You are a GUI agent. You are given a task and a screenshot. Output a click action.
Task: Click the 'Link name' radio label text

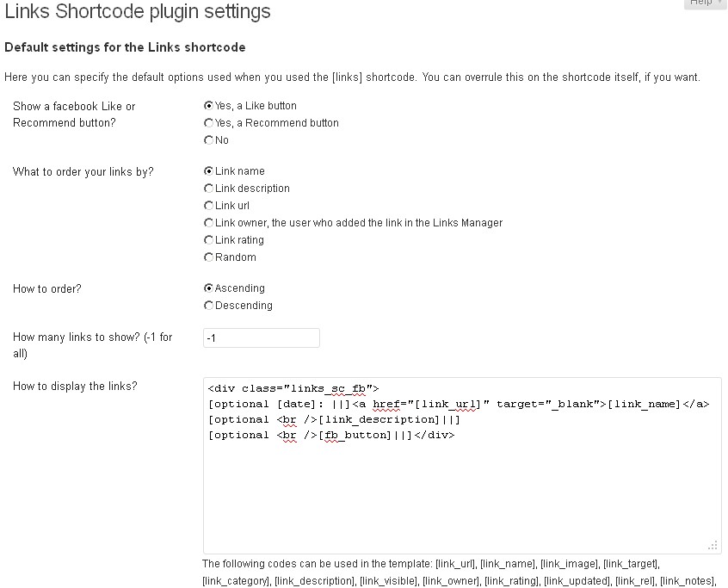(240, 171)
